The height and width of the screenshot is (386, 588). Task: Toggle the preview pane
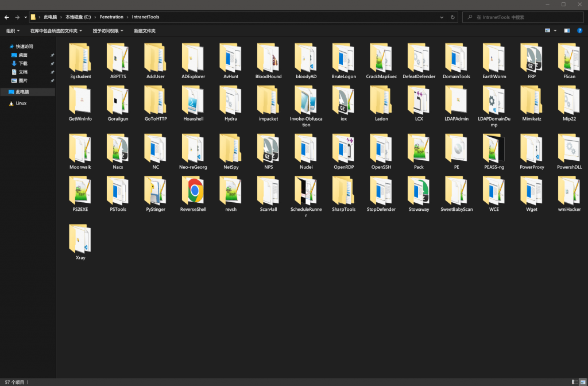pyautogui.click(x=567, y=31)
